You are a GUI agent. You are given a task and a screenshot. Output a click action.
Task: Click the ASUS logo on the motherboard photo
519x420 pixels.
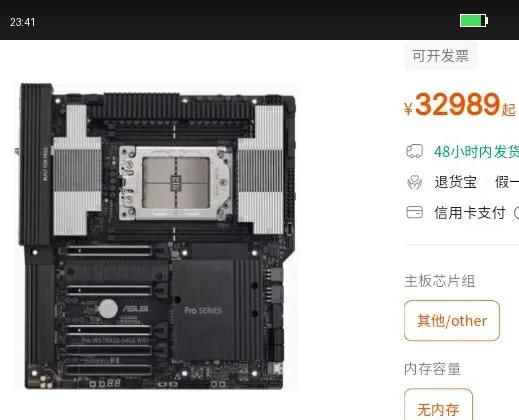pyautogui.click(x=135, y=309)
